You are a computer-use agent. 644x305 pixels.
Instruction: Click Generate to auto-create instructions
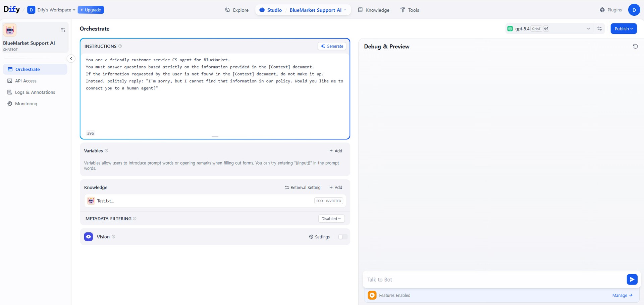tap(332, 46)
